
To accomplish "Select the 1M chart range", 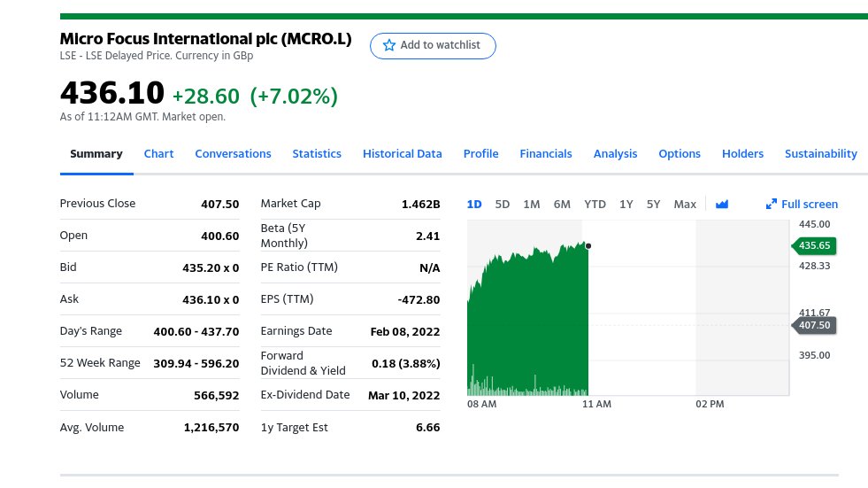I will (532, 205).
